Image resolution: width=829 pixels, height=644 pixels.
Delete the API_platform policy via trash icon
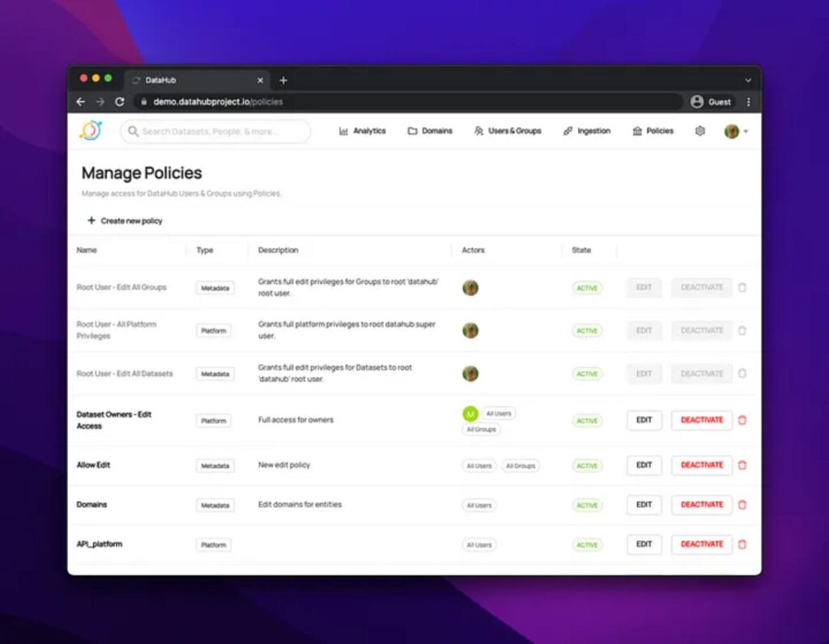(x=742, y=544)
